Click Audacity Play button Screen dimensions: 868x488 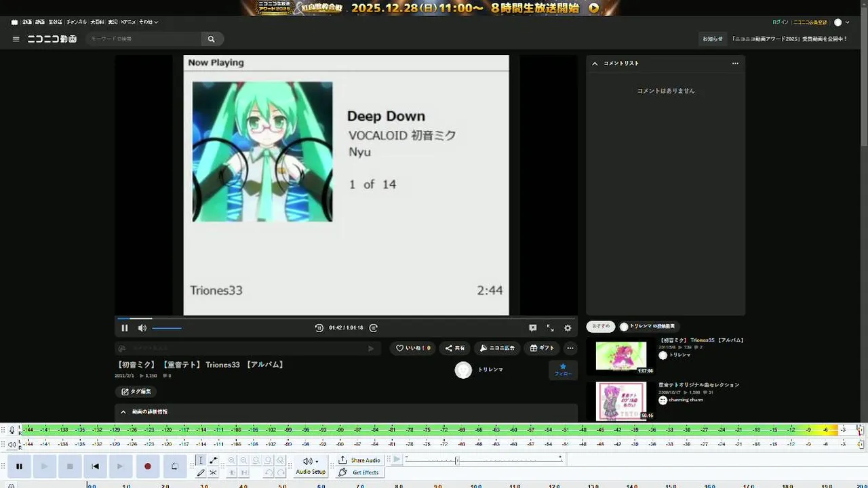coord(44,466)
